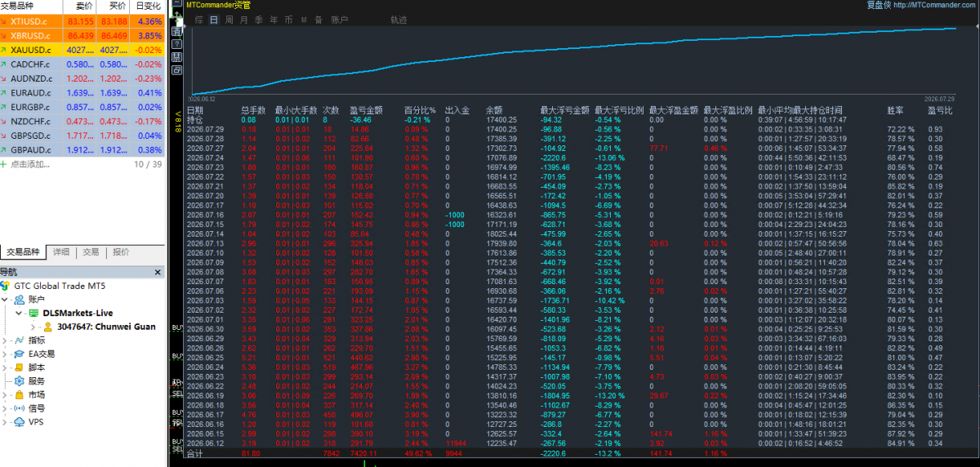Click the 账户 accounts people icon
Viewport: 980px width, 467px height.
pyautogui.click(x=19, y=299)
